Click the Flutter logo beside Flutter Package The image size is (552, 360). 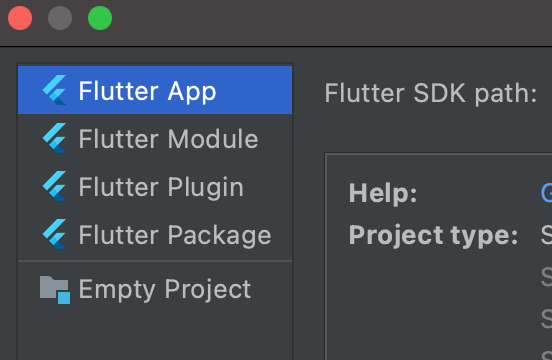[55, 234]
